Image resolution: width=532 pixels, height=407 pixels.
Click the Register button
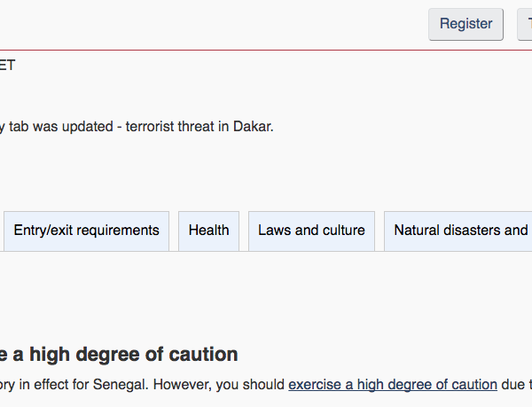465,24
